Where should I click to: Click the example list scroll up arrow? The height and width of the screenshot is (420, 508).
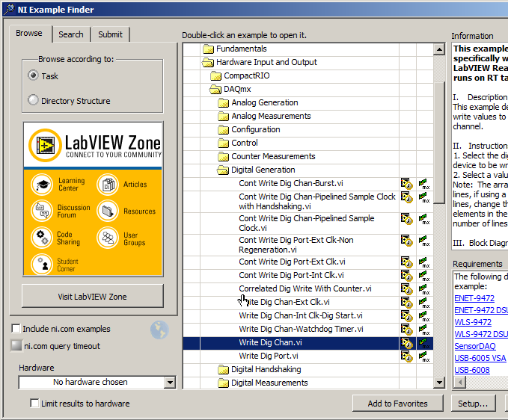439,49
